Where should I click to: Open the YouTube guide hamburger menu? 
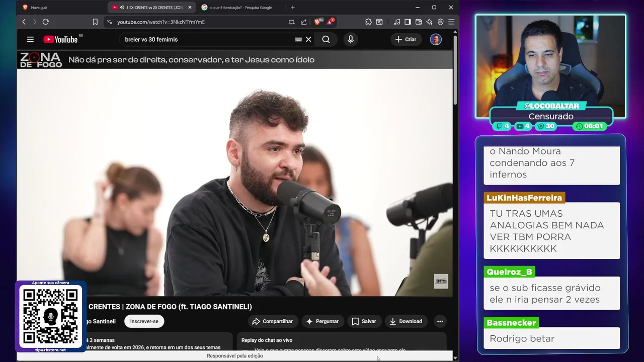tap(30, 39)
